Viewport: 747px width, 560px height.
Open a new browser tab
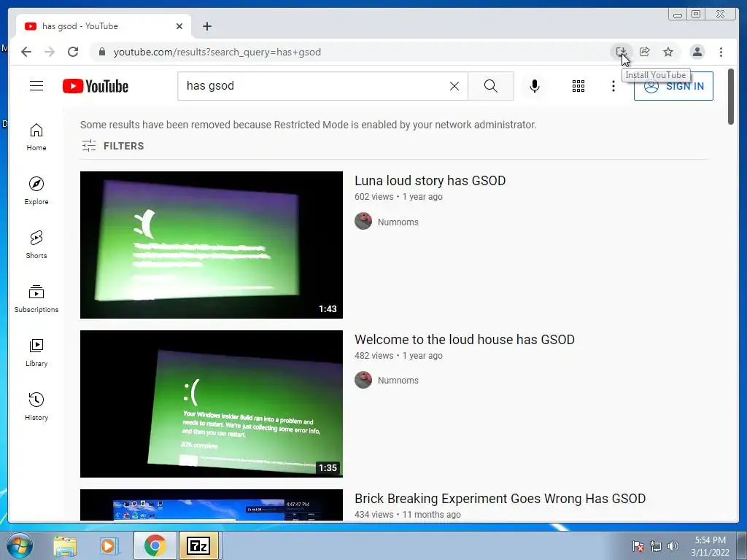point(206,26)
